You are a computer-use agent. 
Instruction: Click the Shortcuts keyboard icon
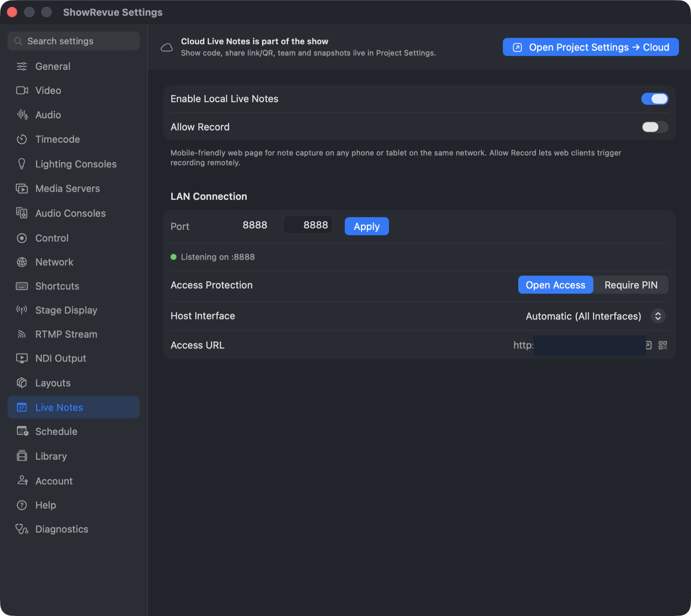[22, 286]
